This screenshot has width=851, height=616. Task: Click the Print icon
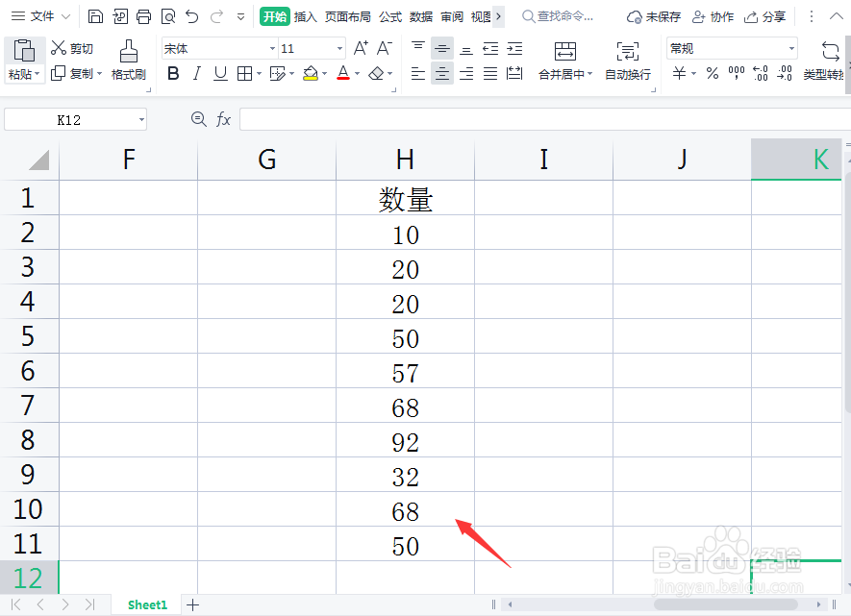(x=144, y=16)
